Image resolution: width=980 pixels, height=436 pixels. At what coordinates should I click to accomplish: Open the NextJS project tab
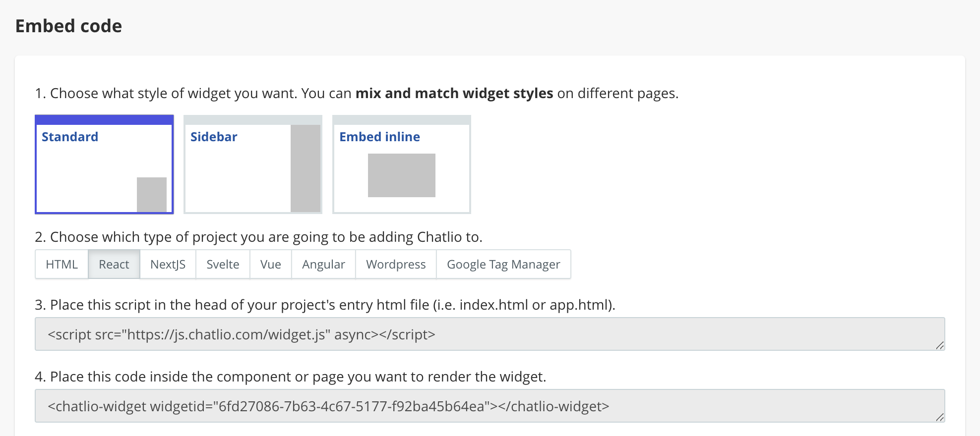(x=168, y=265)
